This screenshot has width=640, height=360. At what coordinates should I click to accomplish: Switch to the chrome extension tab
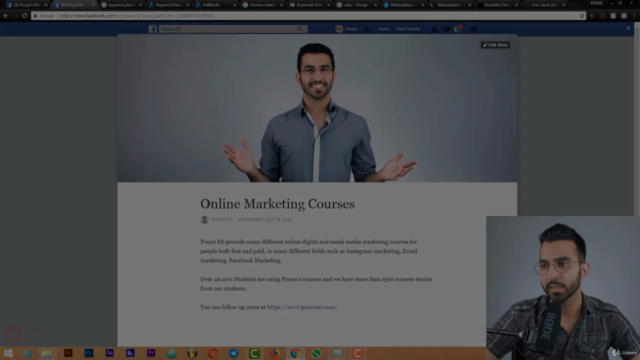tap(262, 5)
